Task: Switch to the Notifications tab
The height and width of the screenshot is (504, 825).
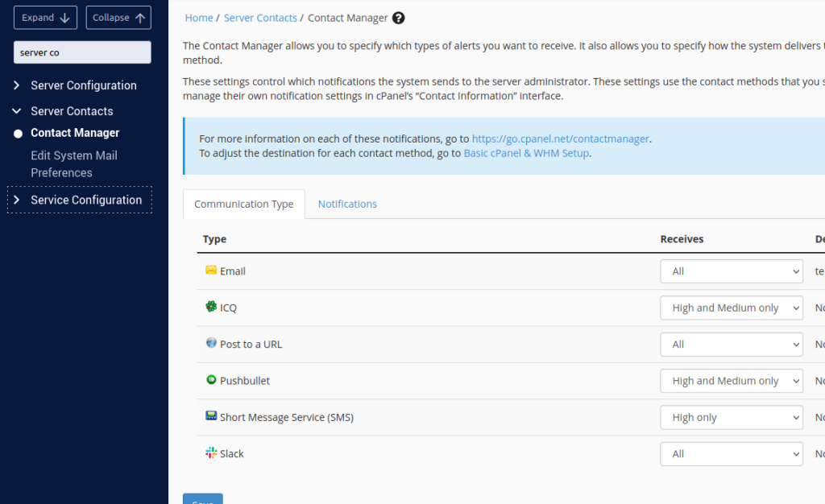Action: pyautogui.click(x=347, y=204)
